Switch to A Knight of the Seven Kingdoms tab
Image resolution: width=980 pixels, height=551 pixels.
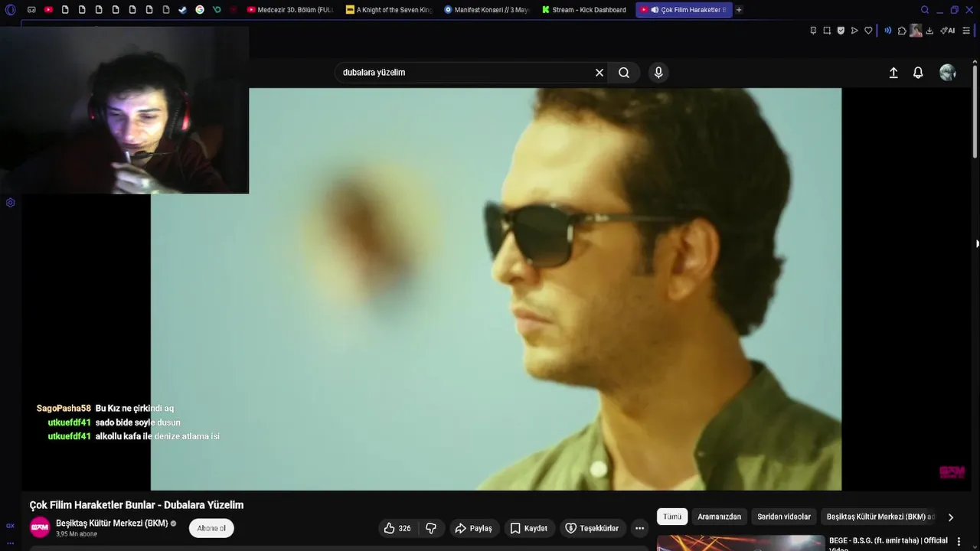[389, 10]
